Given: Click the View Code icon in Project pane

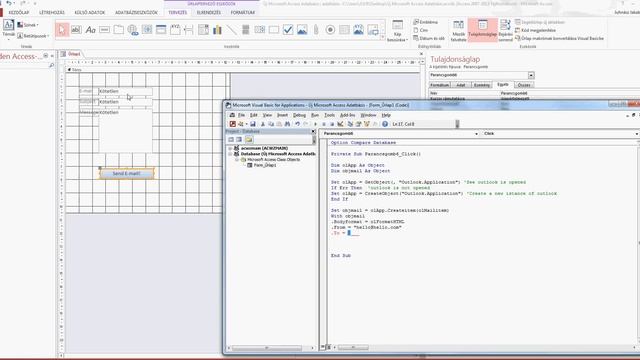Looking at the screenshot, I should (x=231, y=140).
